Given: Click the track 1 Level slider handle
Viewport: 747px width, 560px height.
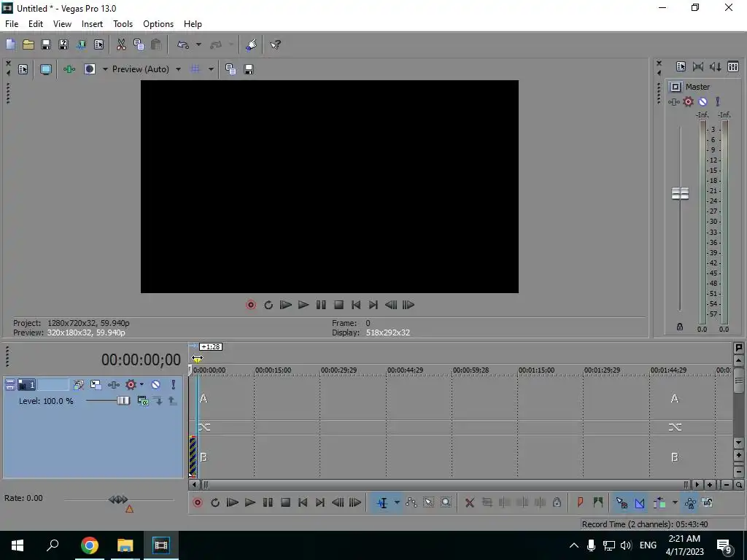Looking at the screenshot, I should 123,401.
